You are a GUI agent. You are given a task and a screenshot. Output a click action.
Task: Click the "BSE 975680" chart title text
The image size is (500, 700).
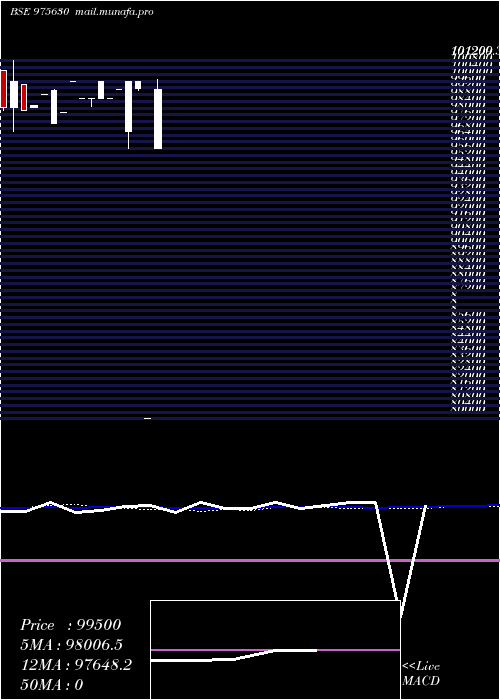[x=39, y=12]
